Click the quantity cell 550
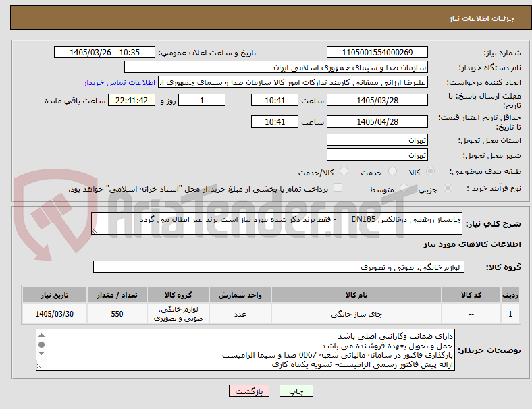The image size is (532, 409). point(117,314)
